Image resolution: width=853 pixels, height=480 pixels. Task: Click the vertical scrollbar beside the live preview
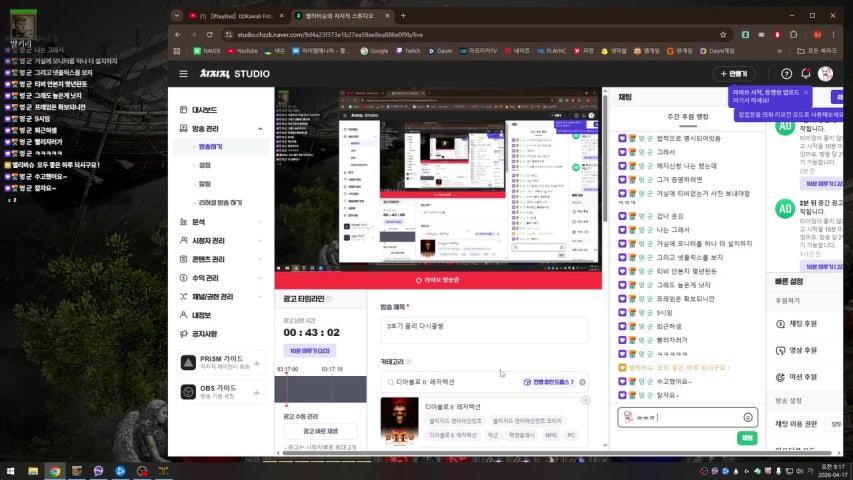coord(605,158)
